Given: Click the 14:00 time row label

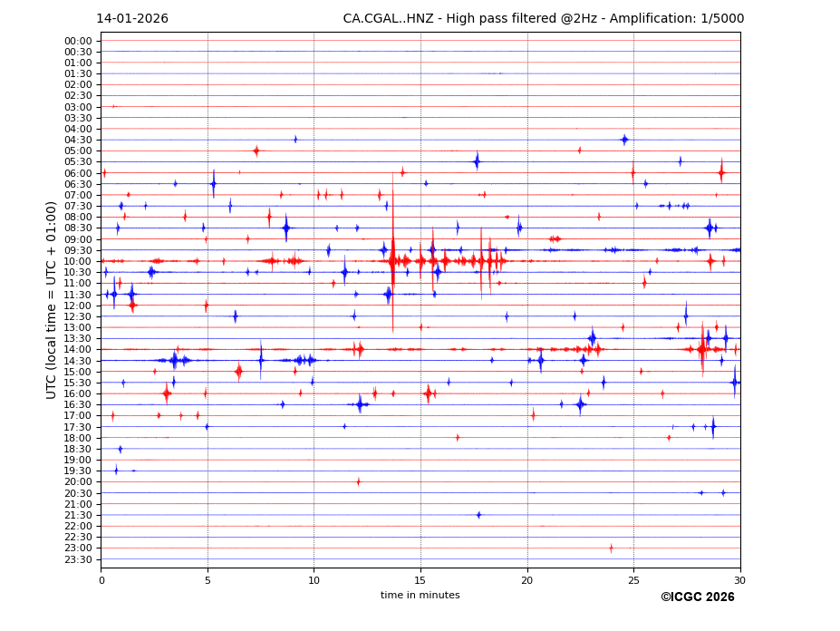Looking at the screenshot, I should pos(77,350).
